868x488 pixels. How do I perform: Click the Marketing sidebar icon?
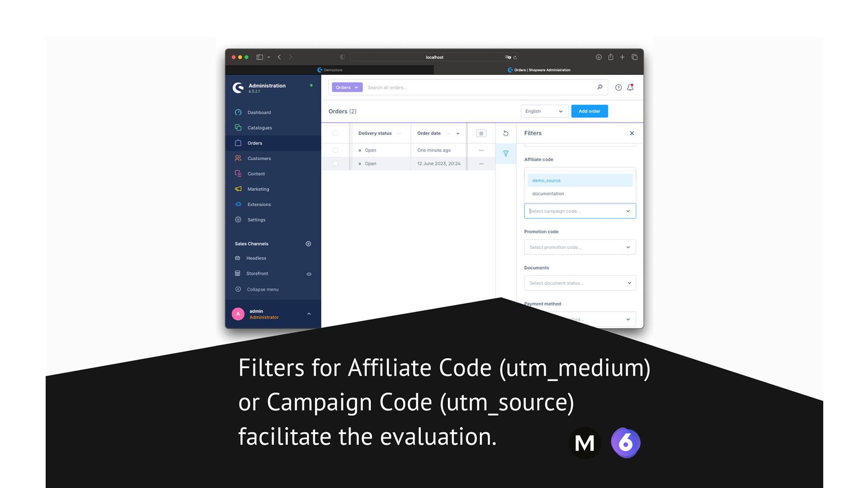coord(239,189)
